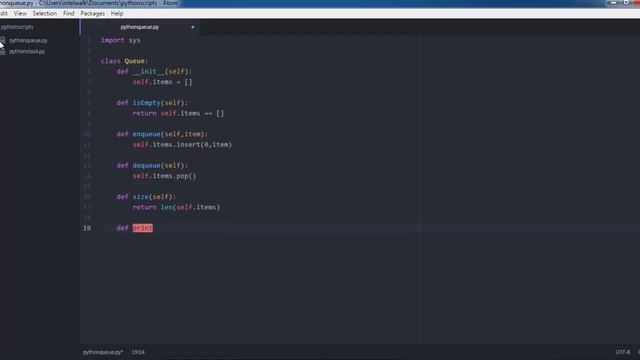Click the highlighted 'print' text on line 19

142,228
